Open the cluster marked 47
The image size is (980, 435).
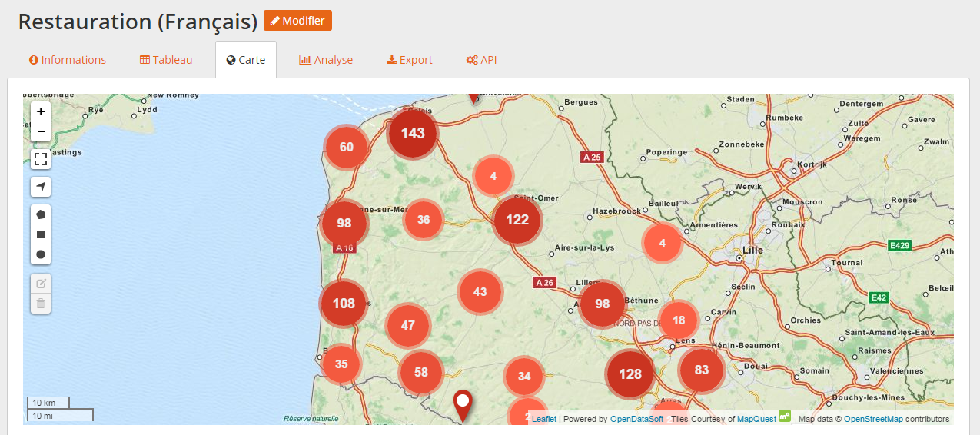pos(408,325)
